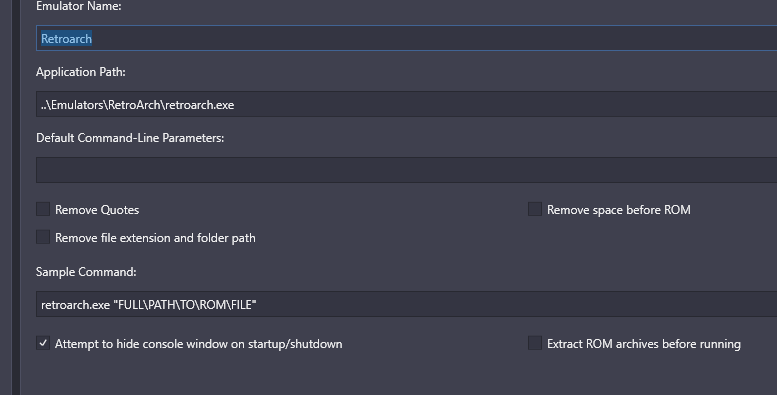Focus the Application Path text box
This screenshot has width=777, height=395.
pos(406,104)
